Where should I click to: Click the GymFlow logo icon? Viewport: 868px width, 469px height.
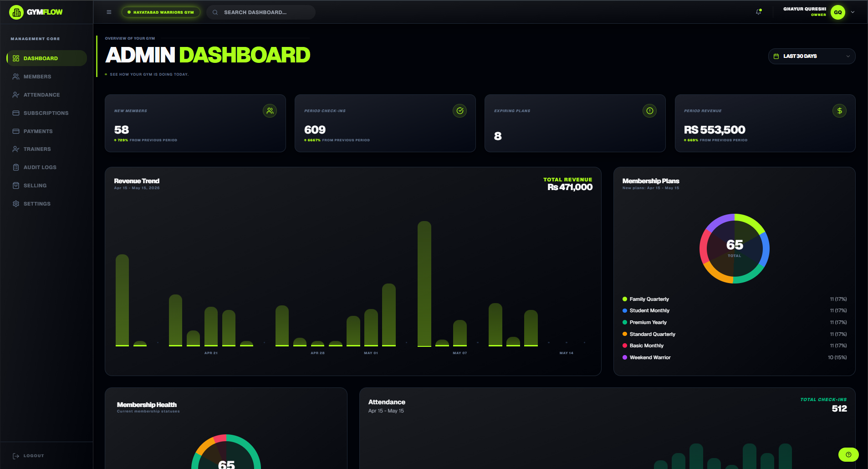click(x=16, y=12)
